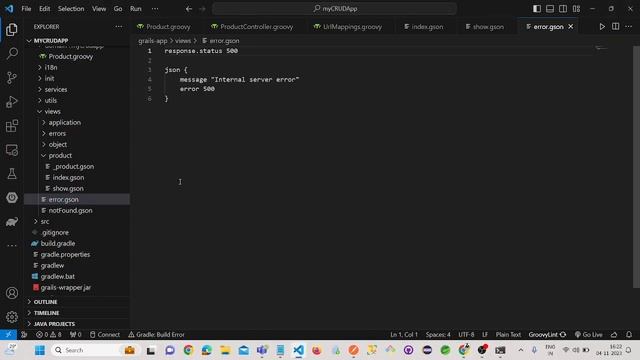This screenshot has width=640, height=360.
Task: Open the Extensions view
Action: click(12, 126)
